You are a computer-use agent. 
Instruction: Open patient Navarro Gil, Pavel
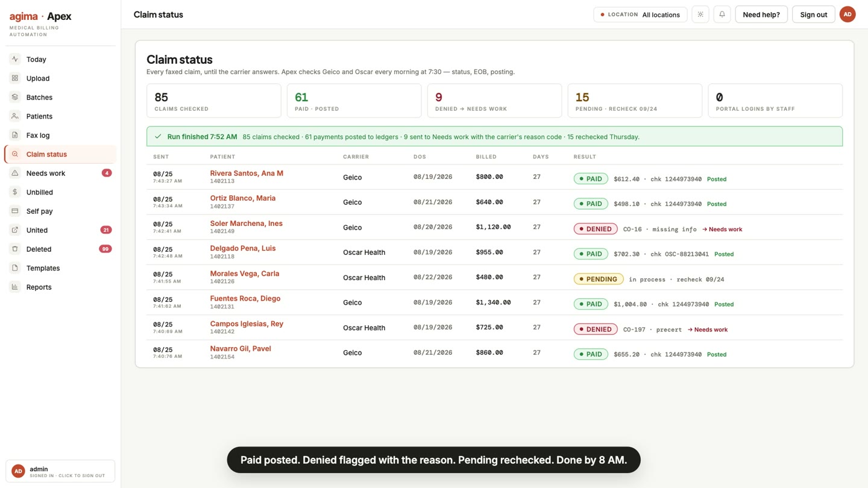click(241, 348)
